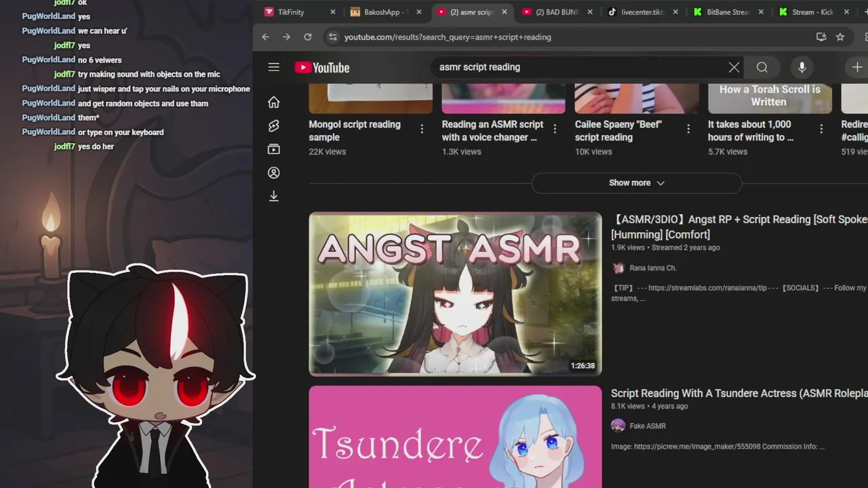Click the browser address bar URL

click(x=448, y=37)
